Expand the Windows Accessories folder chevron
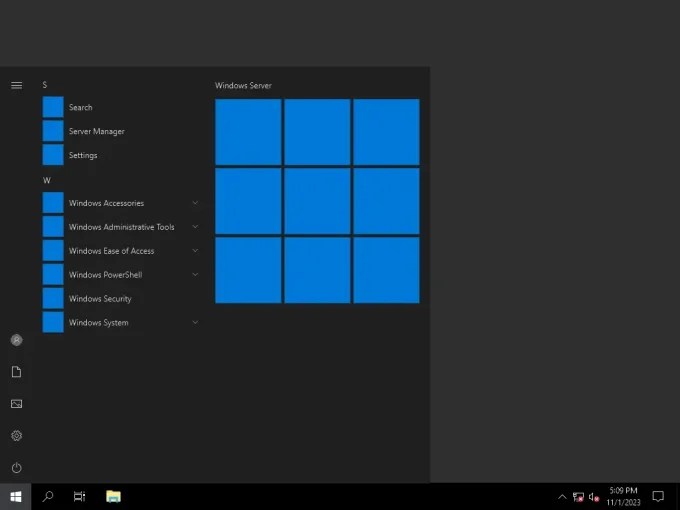Viewport: 680px width, 510px height. [195, 203]
